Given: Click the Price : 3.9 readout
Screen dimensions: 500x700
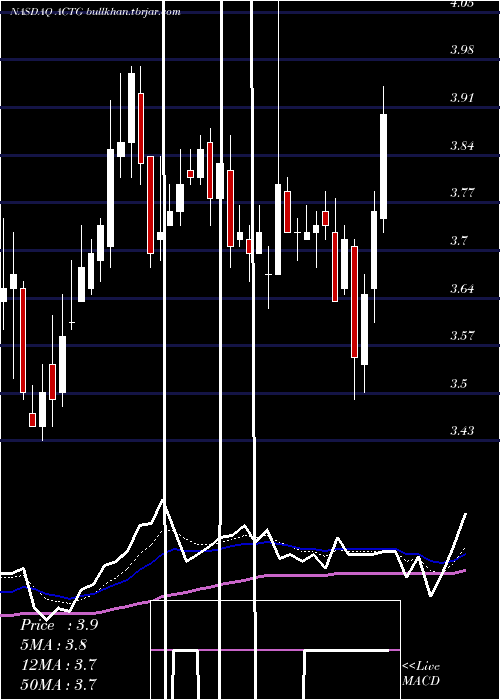Looking at the screenshot, I should [59, 625].
